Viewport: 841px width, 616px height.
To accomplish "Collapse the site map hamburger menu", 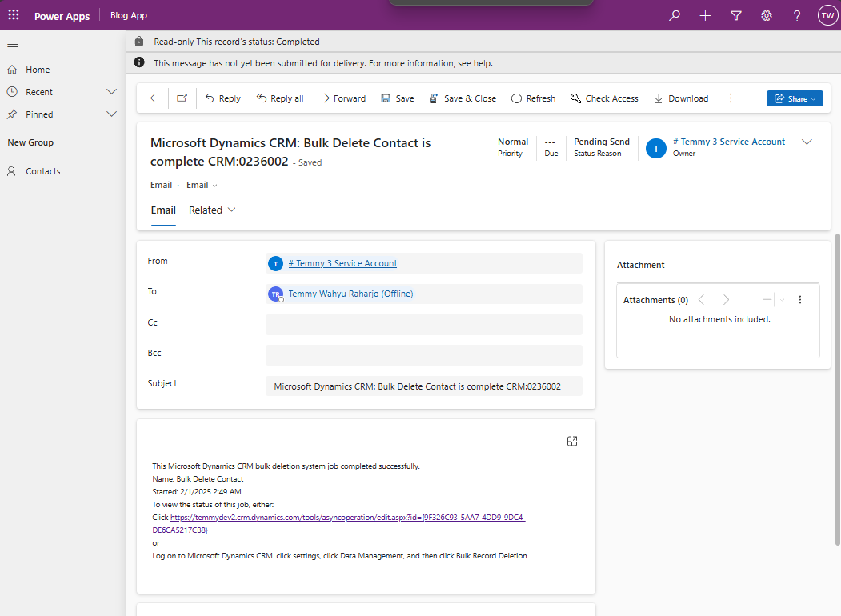I will [x=13, y=45].
